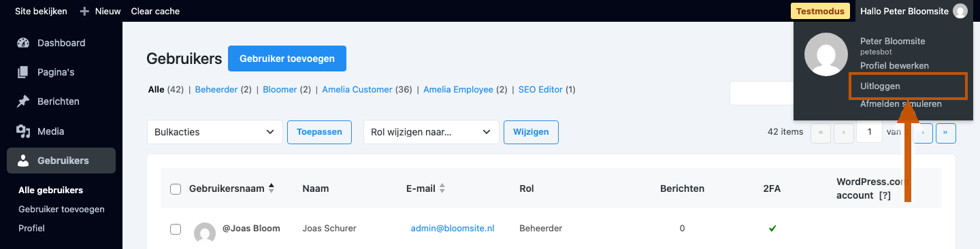Filter users by Amelia Employee
Image resolution: width=980 pixels, height=249 pixels.
coord(458,89)
